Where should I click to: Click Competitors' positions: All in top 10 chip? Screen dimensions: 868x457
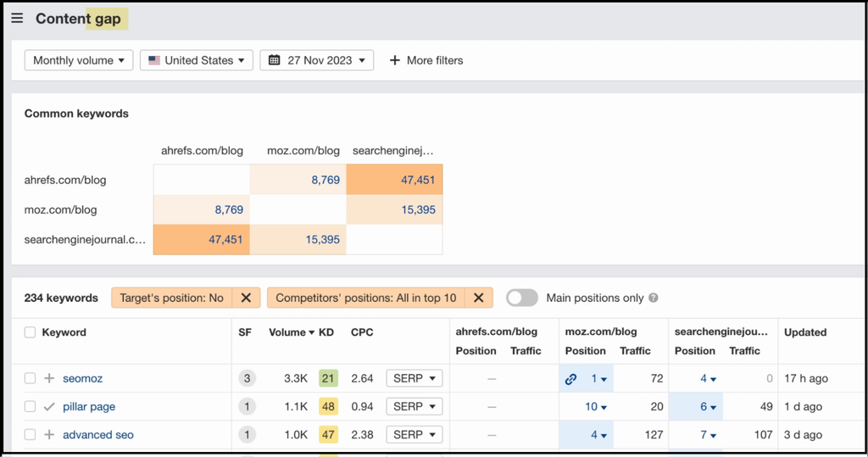[x=366, y=298]
